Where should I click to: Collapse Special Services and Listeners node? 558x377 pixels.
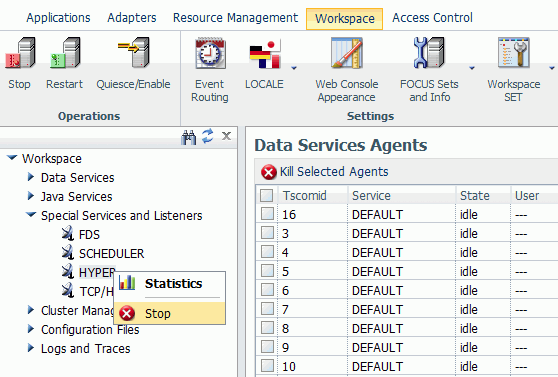click(x=31, y=215)
